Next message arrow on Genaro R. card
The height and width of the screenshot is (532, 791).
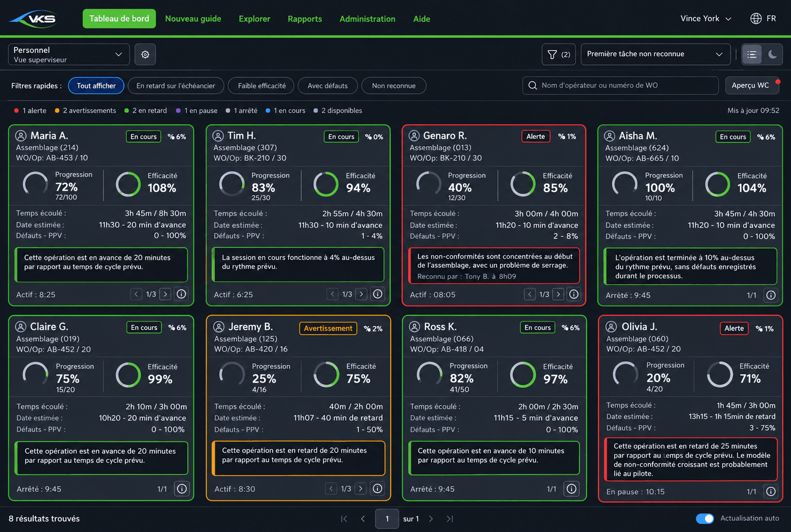pos(558,294)
